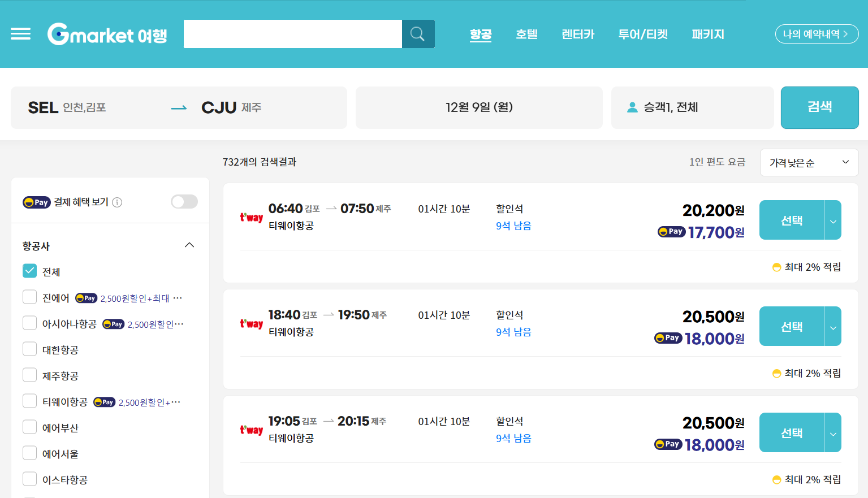
Task: Click the 17,700원 Pay price
Action: (x=716, y=232)
